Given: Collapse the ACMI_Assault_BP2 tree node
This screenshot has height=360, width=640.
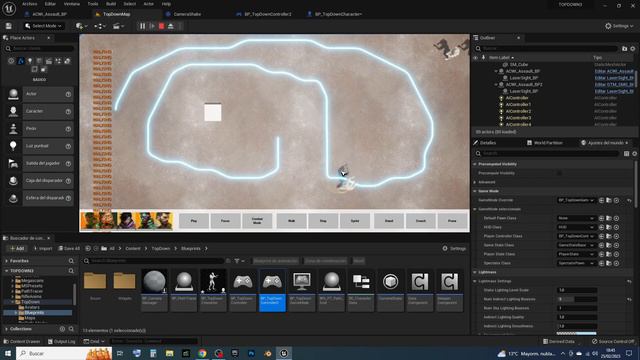Looking at the screenshot, I should [496, 84].
